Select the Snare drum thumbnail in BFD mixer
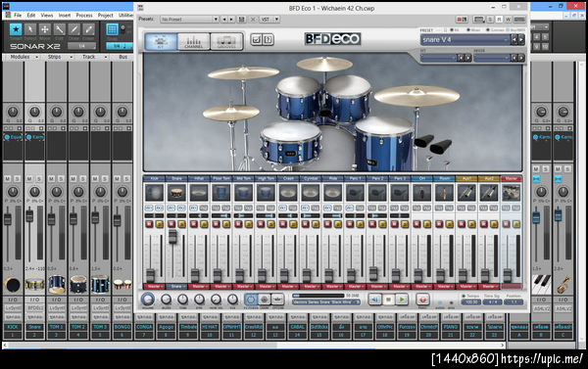 pyautogui.click(x=176, y=193)
